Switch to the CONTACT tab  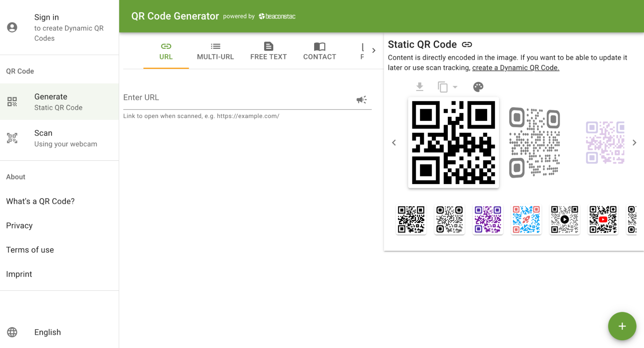[x=320, y=51]
